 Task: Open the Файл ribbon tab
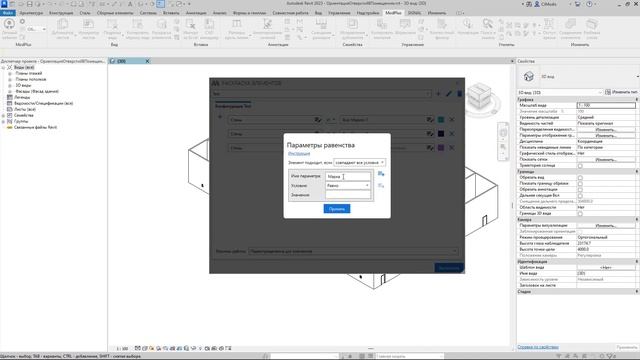point(8,13)
